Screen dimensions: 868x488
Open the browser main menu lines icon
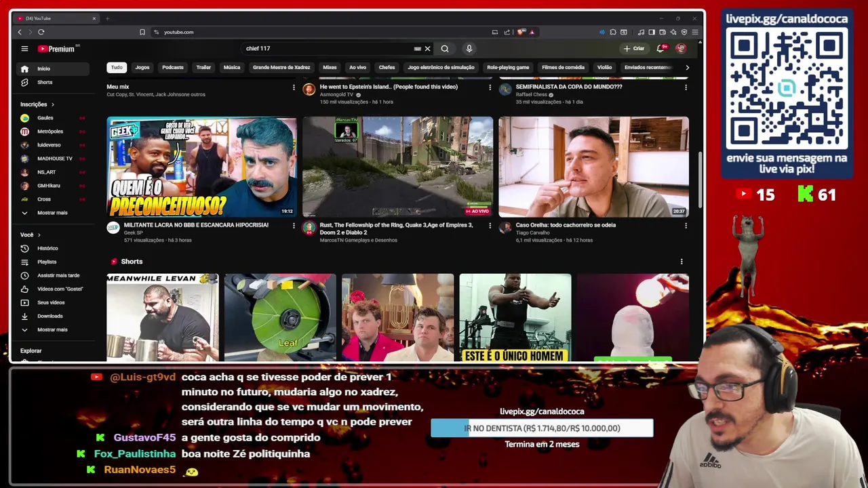pos(695,32)
